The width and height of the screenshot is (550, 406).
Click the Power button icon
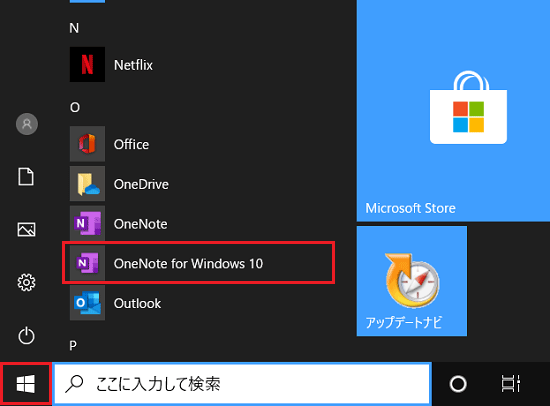[x=26, y=335]
